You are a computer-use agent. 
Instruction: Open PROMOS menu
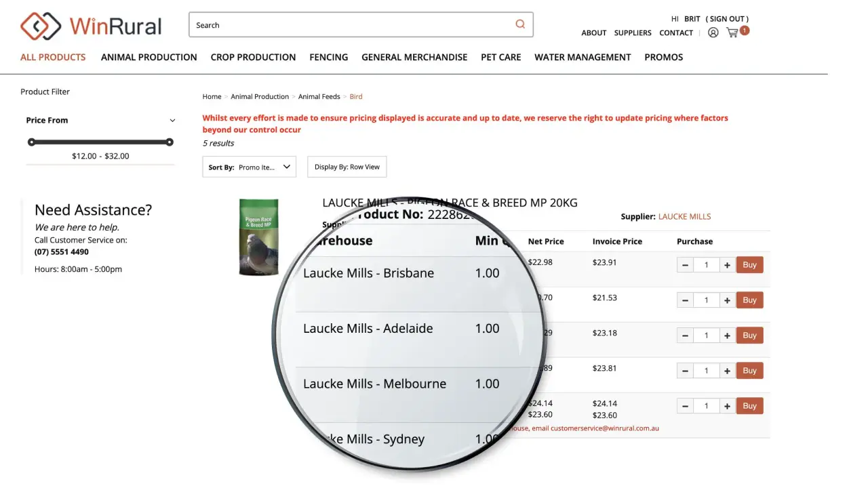tap(664, 57)
